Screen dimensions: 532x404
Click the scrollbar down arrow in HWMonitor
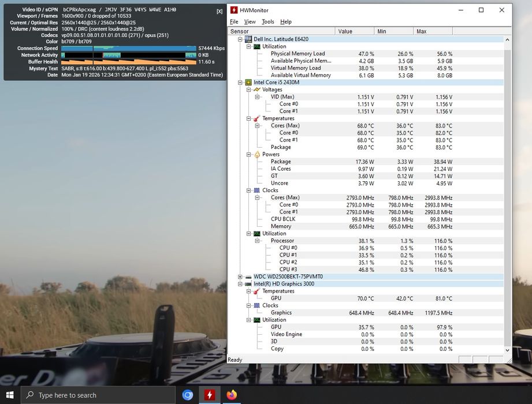coord(507,350)
